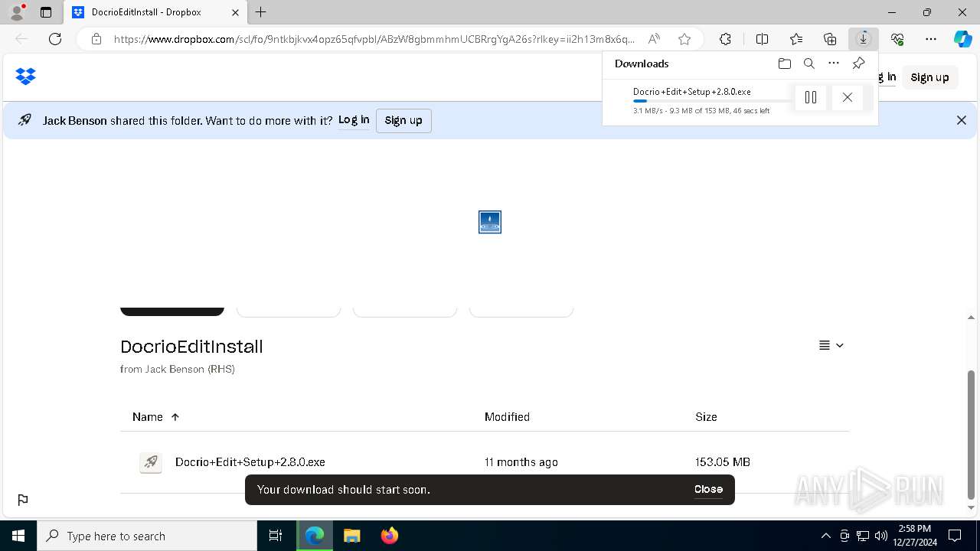Image resolution: width=980 pixels, height=551 pixels.
Task: Toggle split screen view
Action: 762,39
